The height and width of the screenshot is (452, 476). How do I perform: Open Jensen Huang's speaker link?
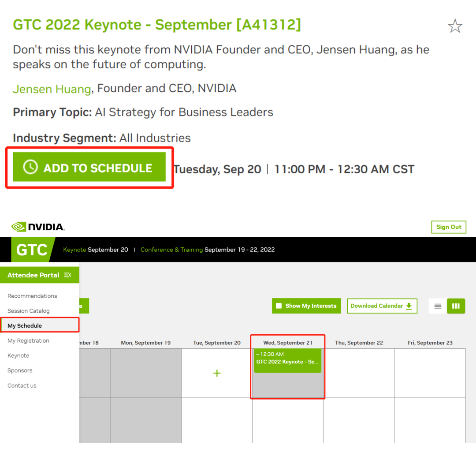52,89
